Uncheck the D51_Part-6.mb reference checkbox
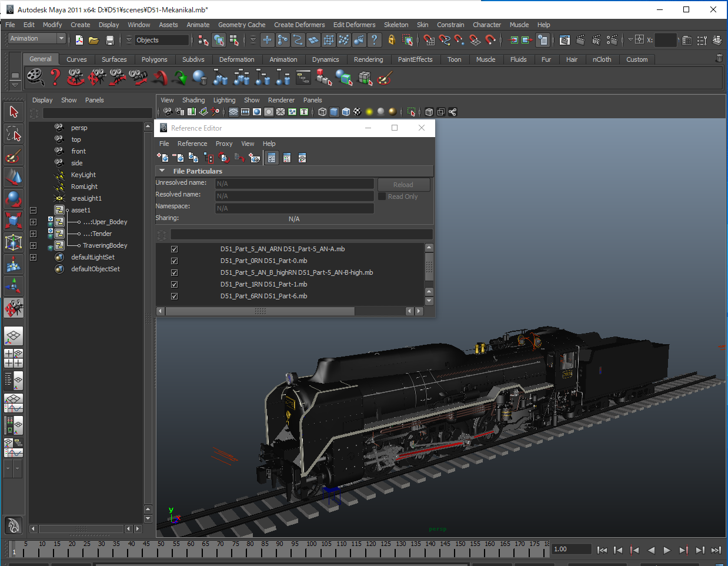This screenshot has width=728, height=566. (x=174, y=296)
